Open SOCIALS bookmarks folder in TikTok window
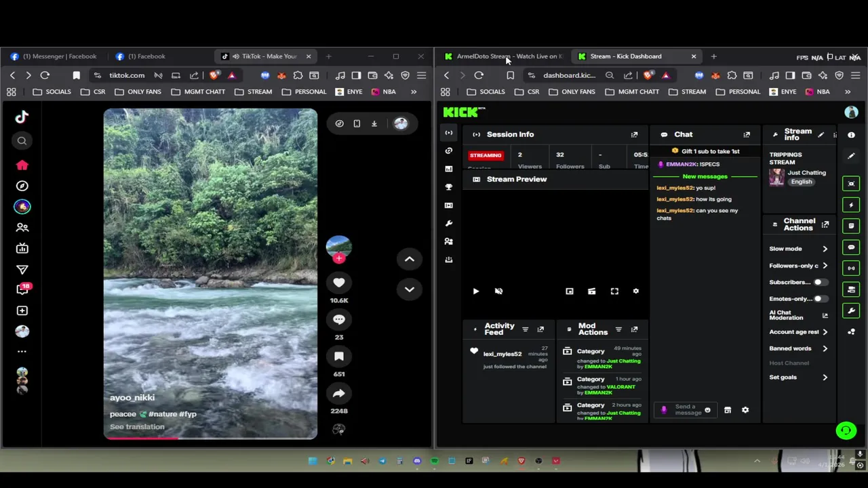The image size is (868, 488). [x=52, y=91]
